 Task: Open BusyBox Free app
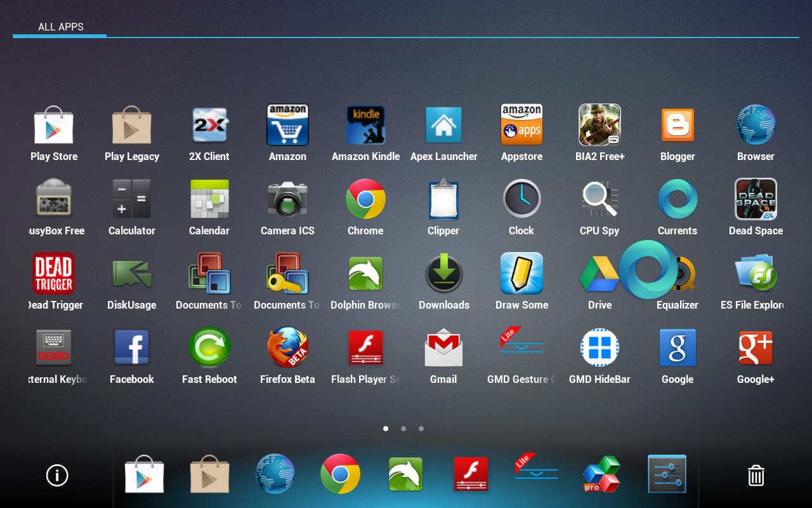pyautogui.click(x=54, y=199)
